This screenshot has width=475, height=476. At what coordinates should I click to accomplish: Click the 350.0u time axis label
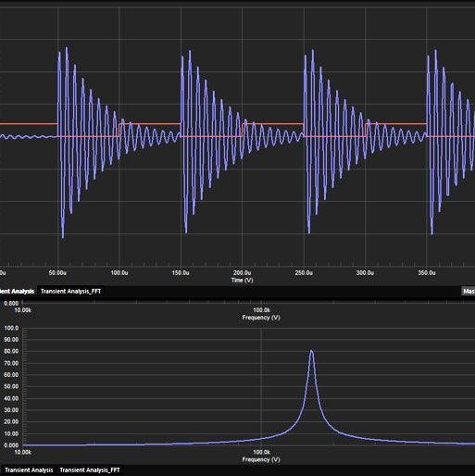pyautogui.click(x=427, y=273)
